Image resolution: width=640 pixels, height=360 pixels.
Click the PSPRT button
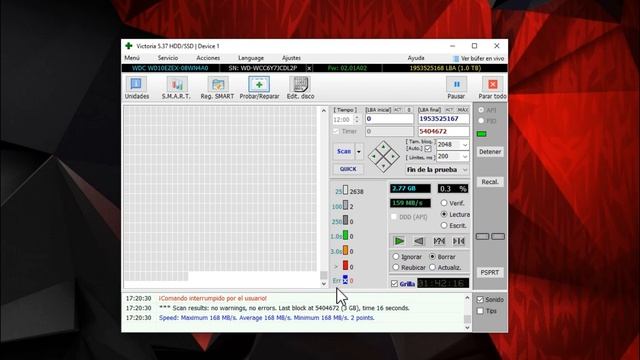coord(490,272)
